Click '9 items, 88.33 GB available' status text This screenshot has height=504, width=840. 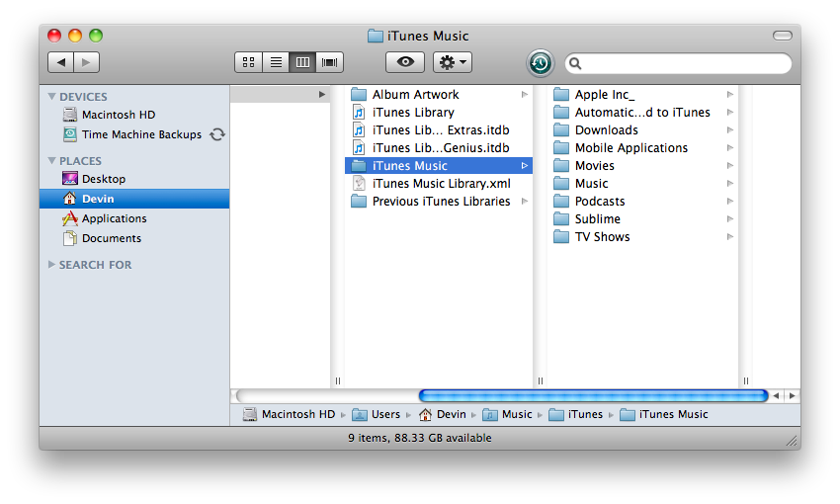(x=419, y=438)
